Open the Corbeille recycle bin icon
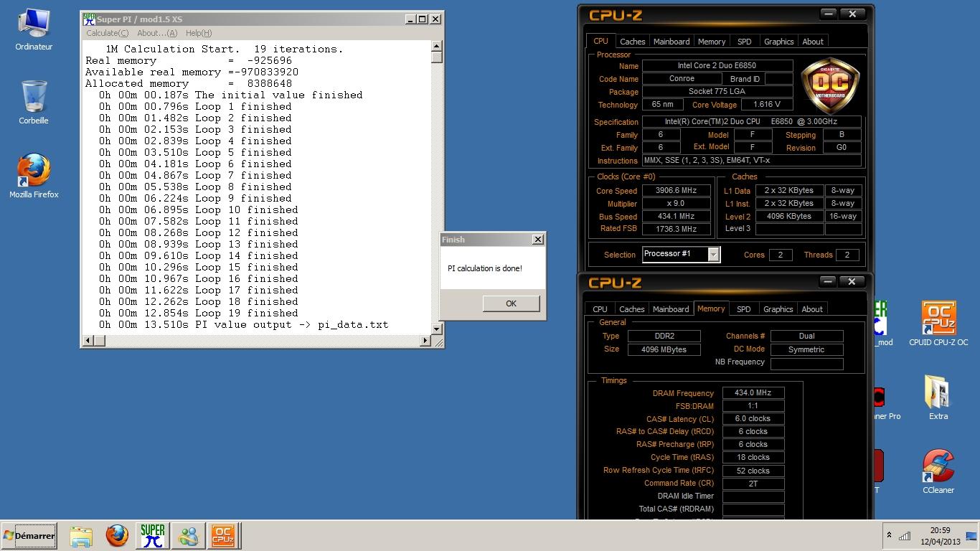This screenshot has height=551, width=980. (x=34, y=102)
